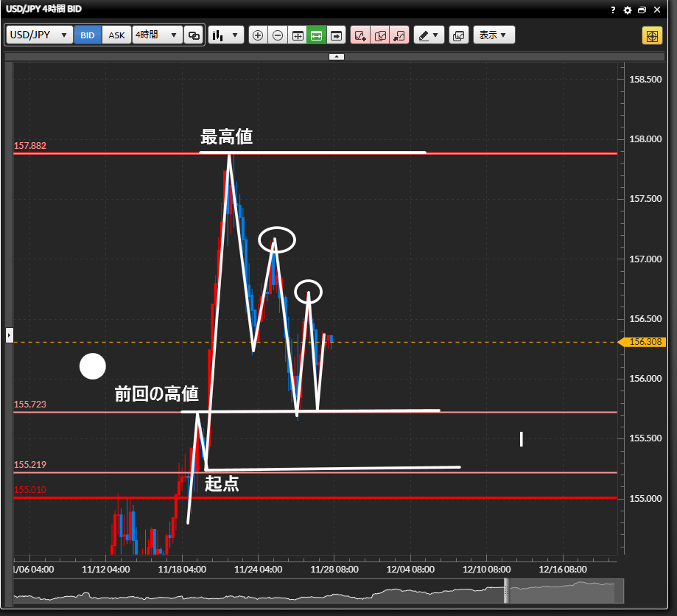Viewport: 677px width, 616px height.
Task: Toggle the green horizontal auto-fit button
Action: tap(317, 35)
